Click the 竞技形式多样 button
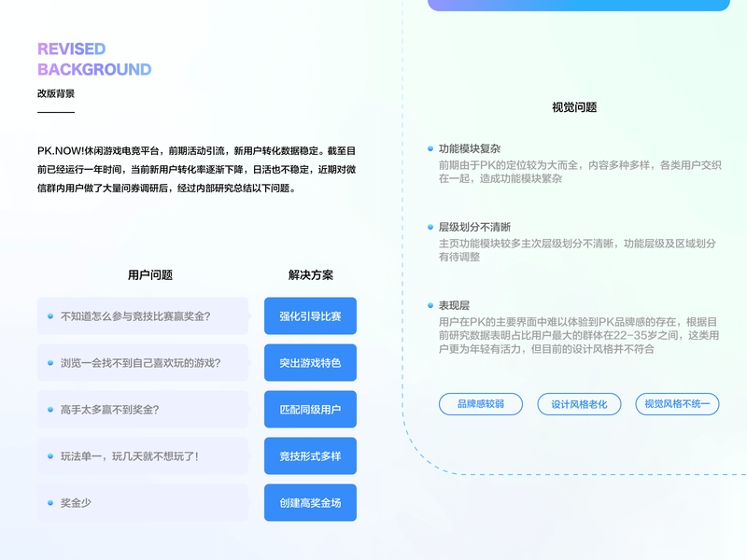This screenshot has width=747, height=560. 310,456
